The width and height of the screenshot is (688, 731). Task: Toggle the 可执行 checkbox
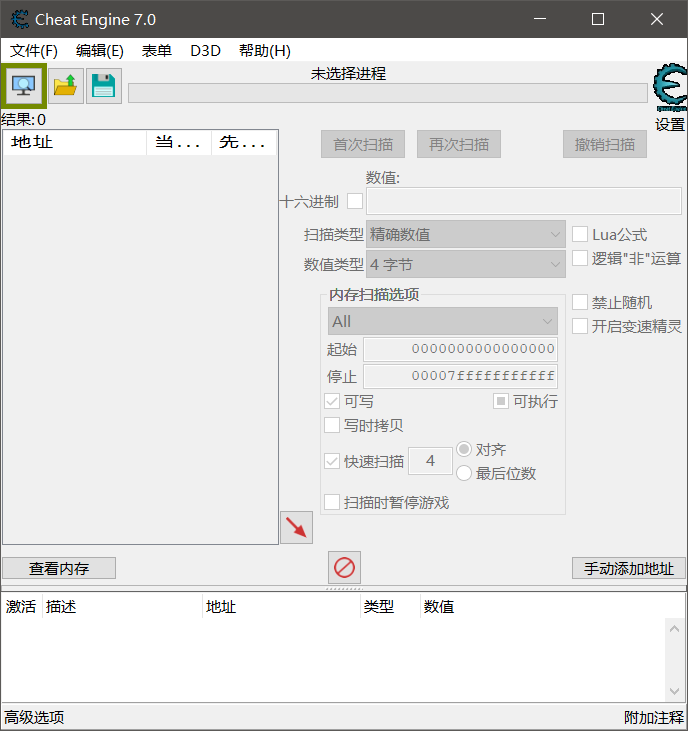point(501,401)
